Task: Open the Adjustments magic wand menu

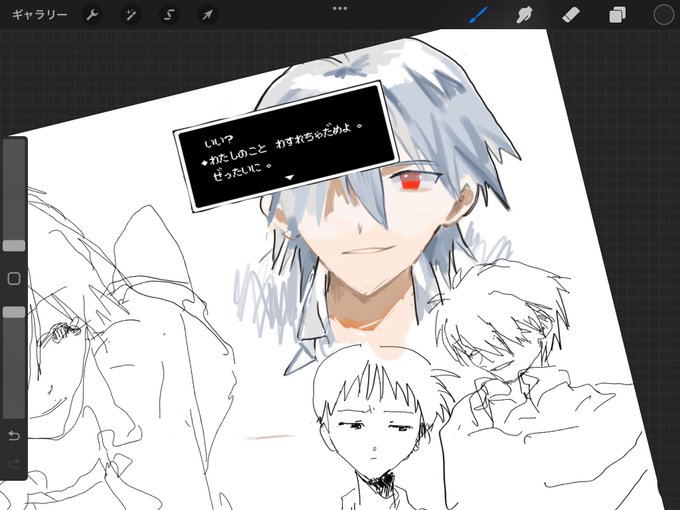Action: point(131,15)
